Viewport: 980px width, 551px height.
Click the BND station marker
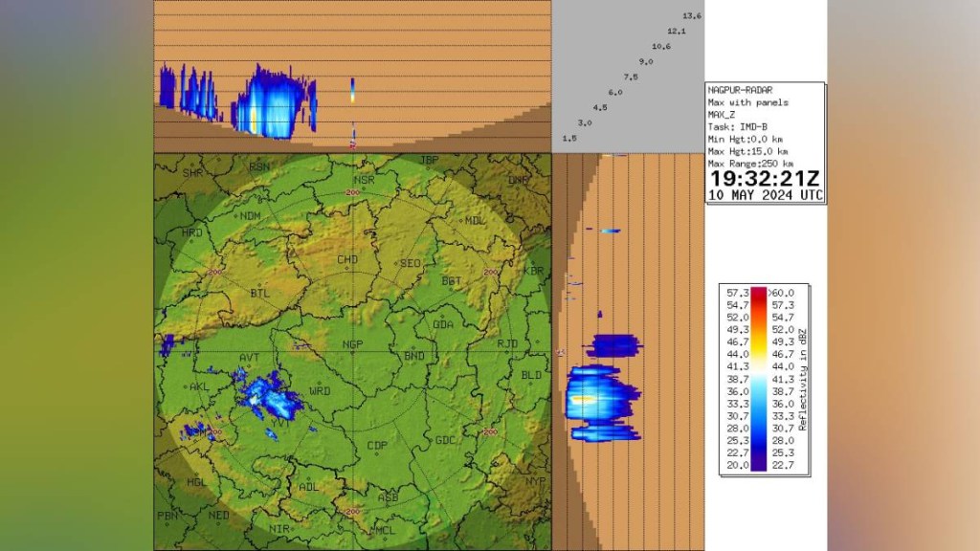(x=414, y=356)
